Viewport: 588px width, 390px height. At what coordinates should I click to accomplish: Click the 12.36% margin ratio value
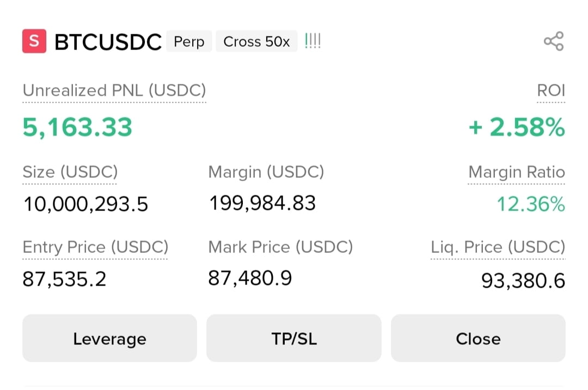click(x=531, y=205)
